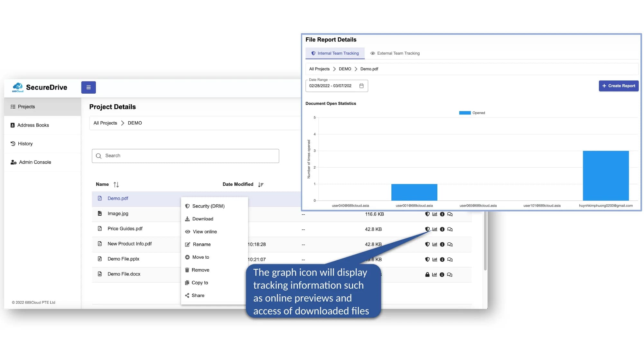Open the tracking graph for Image.jpg
The width and height of the screenshot is (644, 362).
(435, 214)
